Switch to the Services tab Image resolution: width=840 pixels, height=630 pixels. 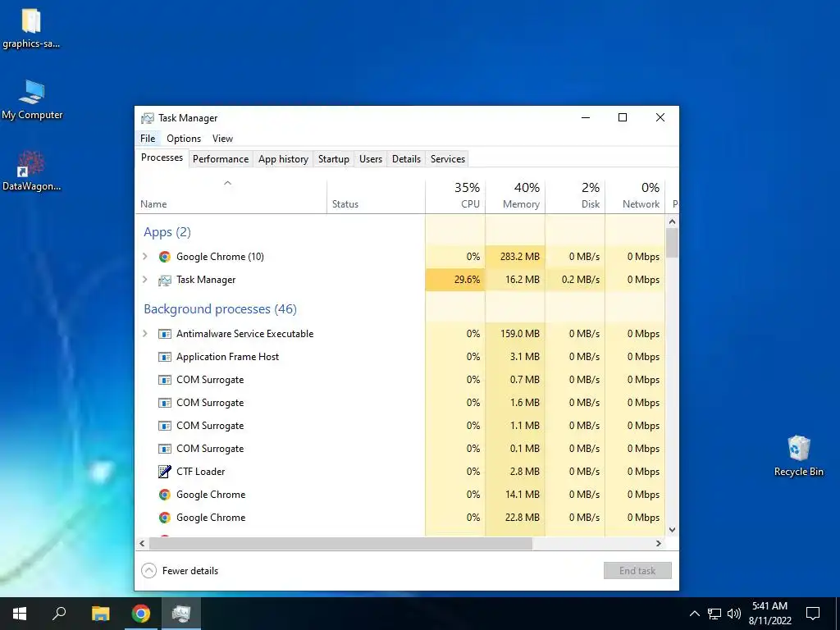click(448, 159)
